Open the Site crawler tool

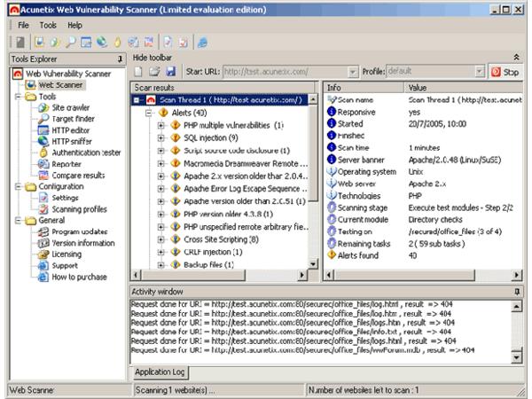point(71,107)
